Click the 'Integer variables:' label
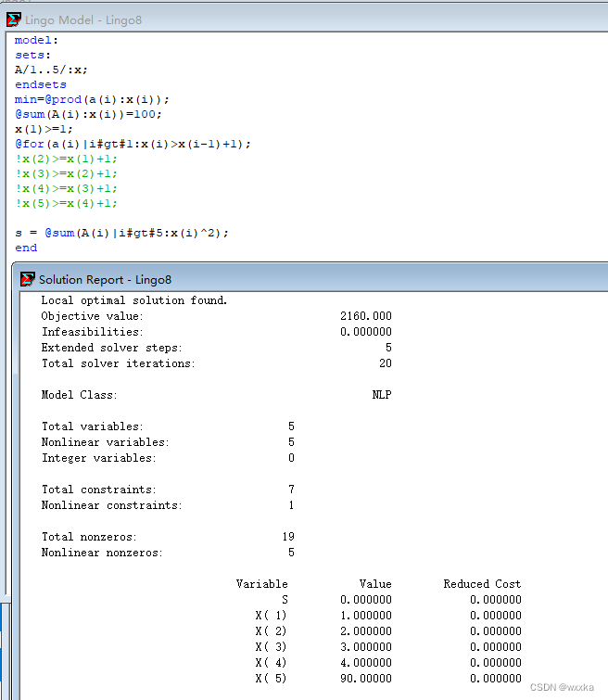 click(98, 458)
